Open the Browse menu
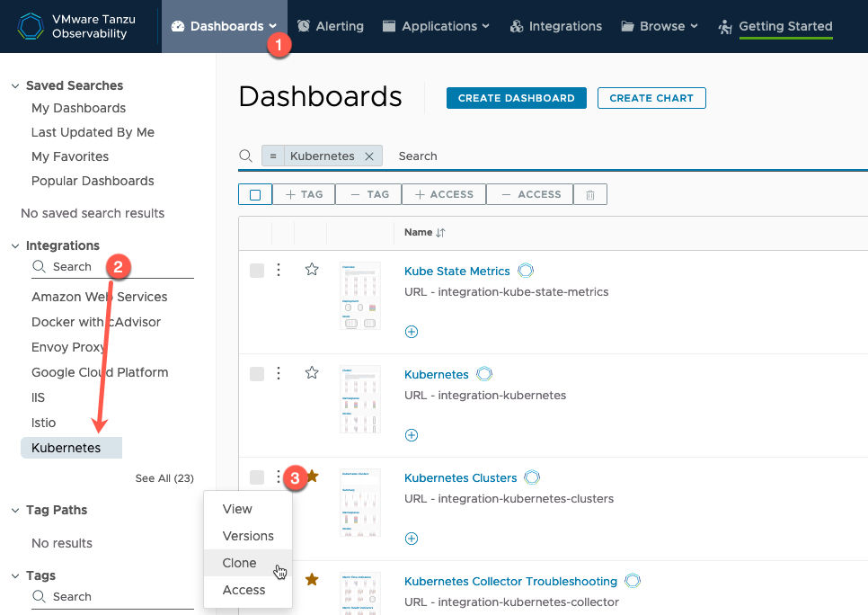The width and height of the screenshot is (868, 615). (660, 26)
